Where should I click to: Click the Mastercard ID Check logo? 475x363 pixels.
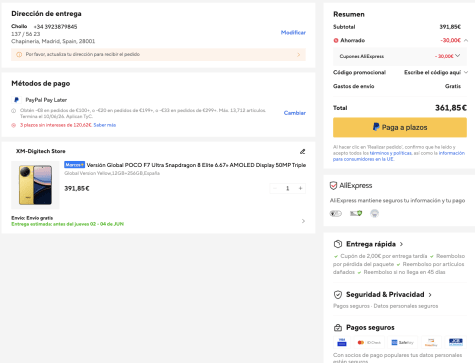pos(369,342)
